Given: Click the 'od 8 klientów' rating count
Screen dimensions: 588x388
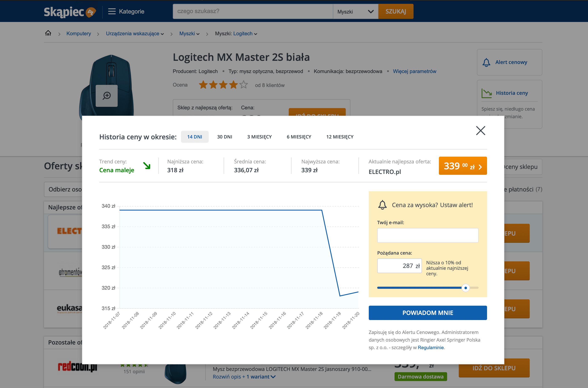Looking at the screenshot, I should (x=270, y=85).
